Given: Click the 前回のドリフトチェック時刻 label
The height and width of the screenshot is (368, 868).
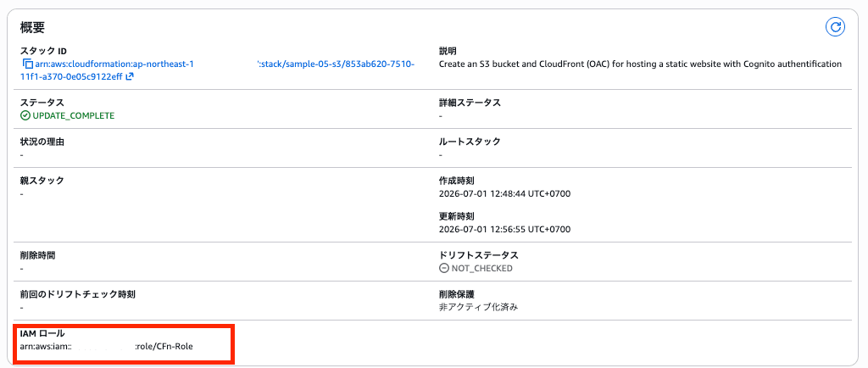Looking at the screenshot, I should (77, 294).
